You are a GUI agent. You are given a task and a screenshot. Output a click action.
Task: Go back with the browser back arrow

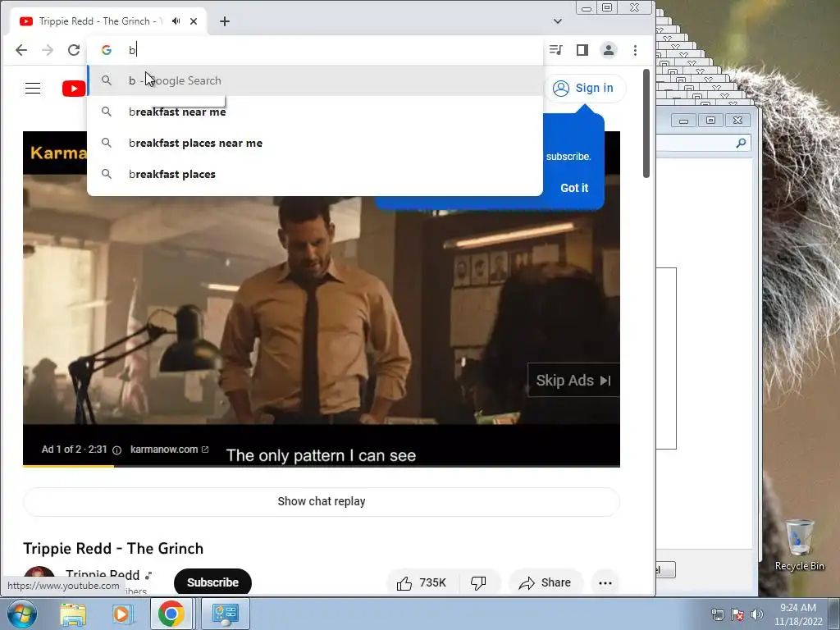point(21,50)
